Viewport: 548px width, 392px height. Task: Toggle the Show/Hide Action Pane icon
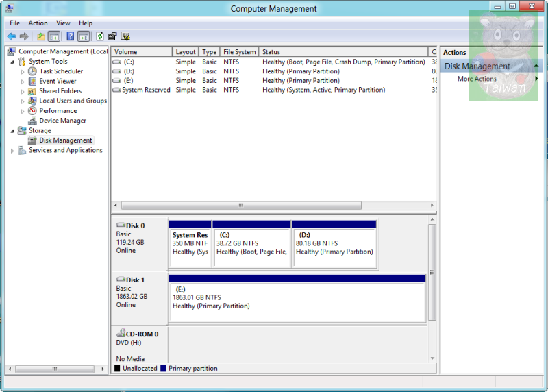point(84,36)
